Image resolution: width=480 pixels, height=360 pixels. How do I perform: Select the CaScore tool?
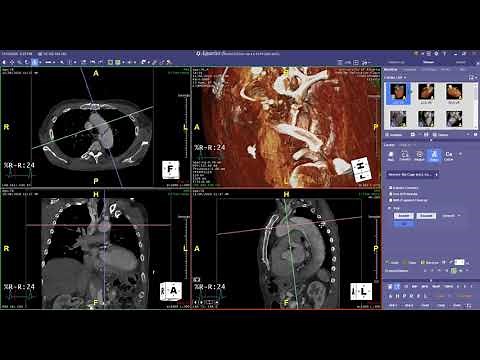[449, 156]
